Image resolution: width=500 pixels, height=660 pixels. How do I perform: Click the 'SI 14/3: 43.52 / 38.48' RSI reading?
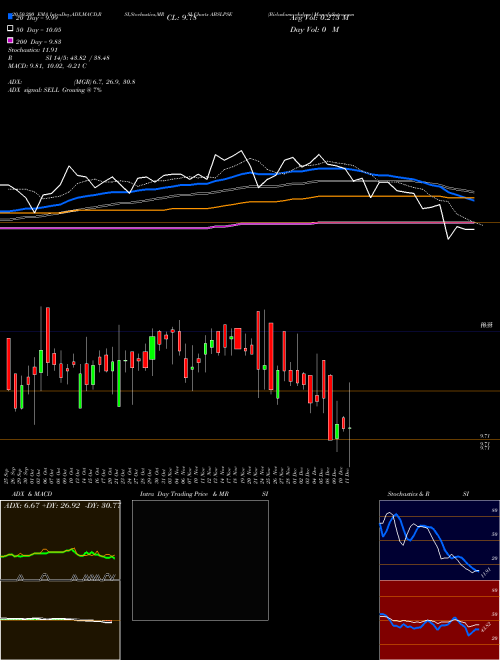(x=78, y=58)
